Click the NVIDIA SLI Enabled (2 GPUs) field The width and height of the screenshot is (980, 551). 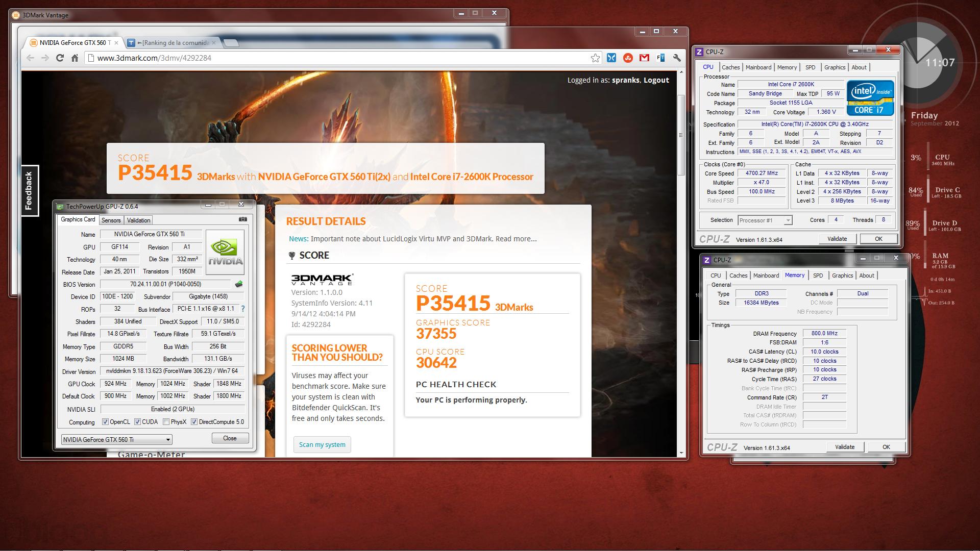coord(173,409)
